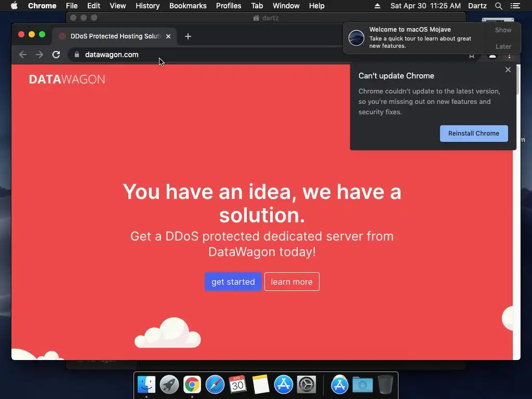The width and height of the screenshot is (532, 399).
Task: Click the padlock site info icon
Action: pos(77,55)
